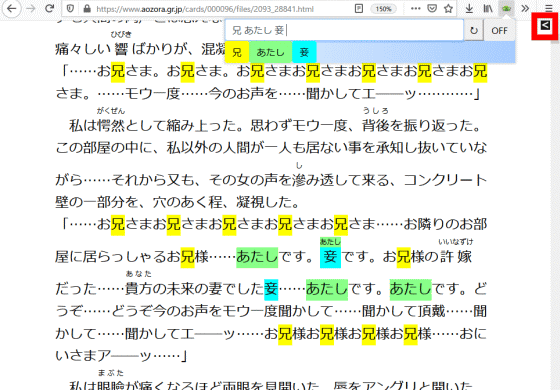Image resolution: width=560 pixels, height=390 pixels.
Task: Click the search words input field
Action: pos(344,30)
